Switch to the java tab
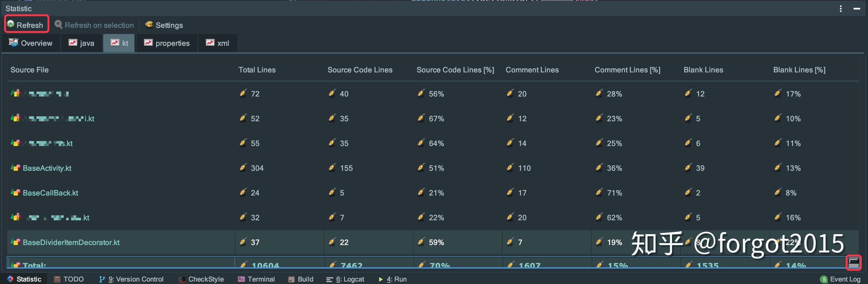 [81, 43]
